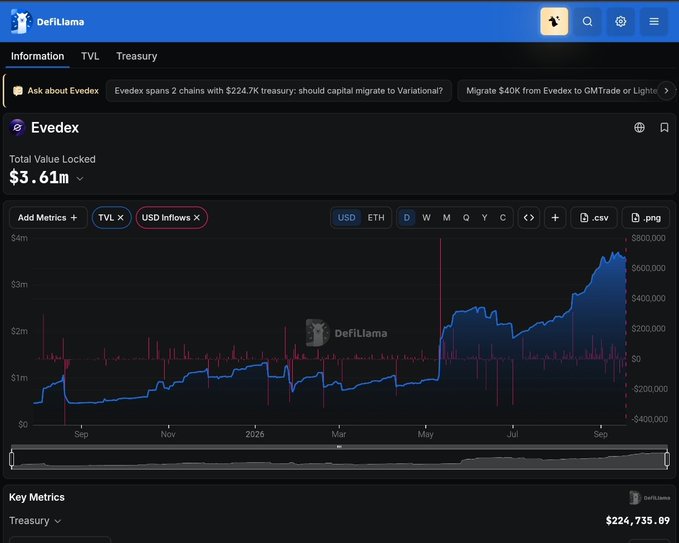Click the Treasury value $224,735.09
This screenshot has height=543, width=679.
click(x=637, y=520)
